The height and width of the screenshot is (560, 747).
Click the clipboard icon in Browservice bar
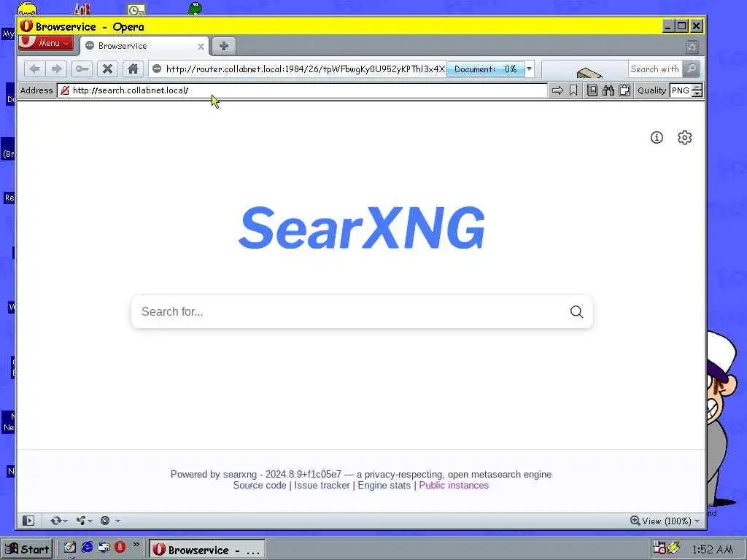pyautogui.click(x=624, y=90)
